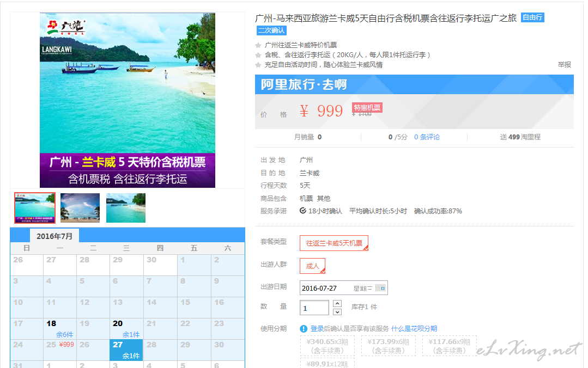This screenshot has height=368, width=588.
Task: Click the 阿里旅行·去啊 banner
Action: 414,84
